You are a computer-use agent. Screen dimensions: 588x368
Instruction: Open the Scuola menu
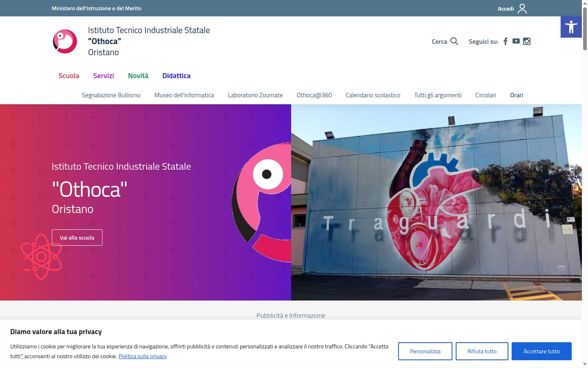click(x=69, y=76)
